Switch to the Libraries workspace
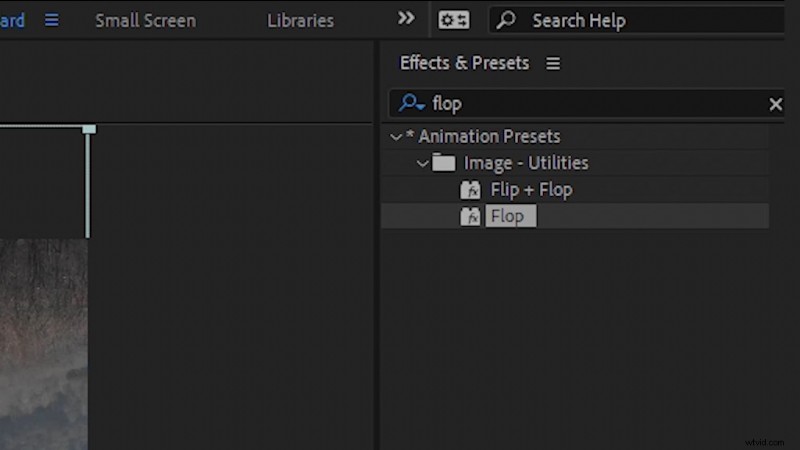800x450 pixels. click(x=300, y=20)
